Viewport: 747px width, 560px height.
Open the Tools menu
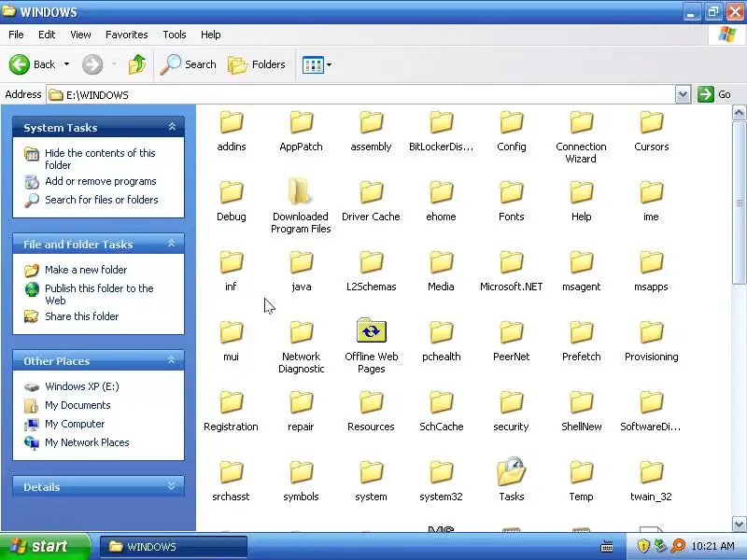175,35
